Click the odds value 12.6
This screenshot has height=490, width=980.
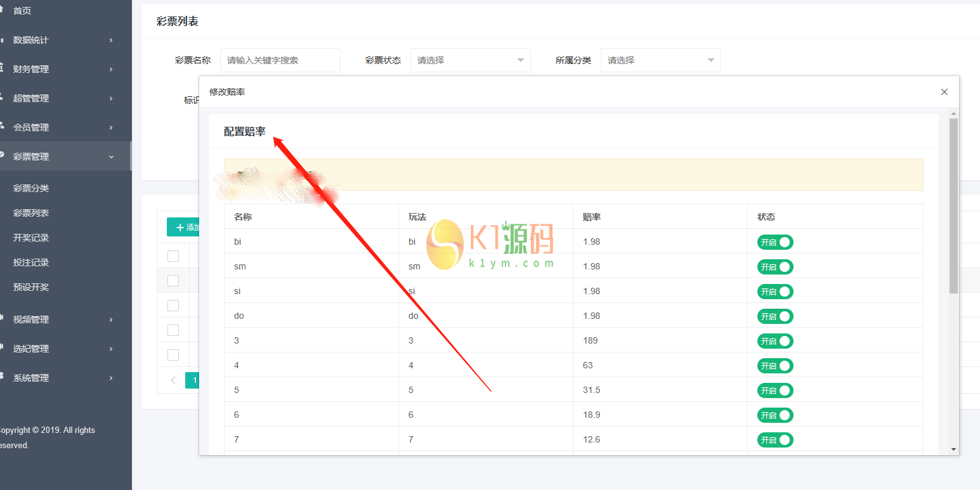(x=591, y=439)
